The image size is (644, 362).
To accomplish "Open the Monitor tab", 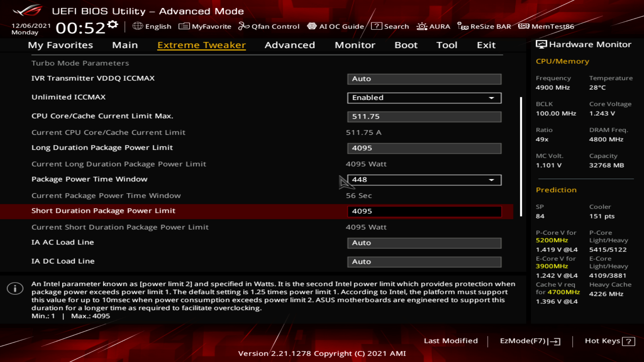I will [x=355, y=45].
